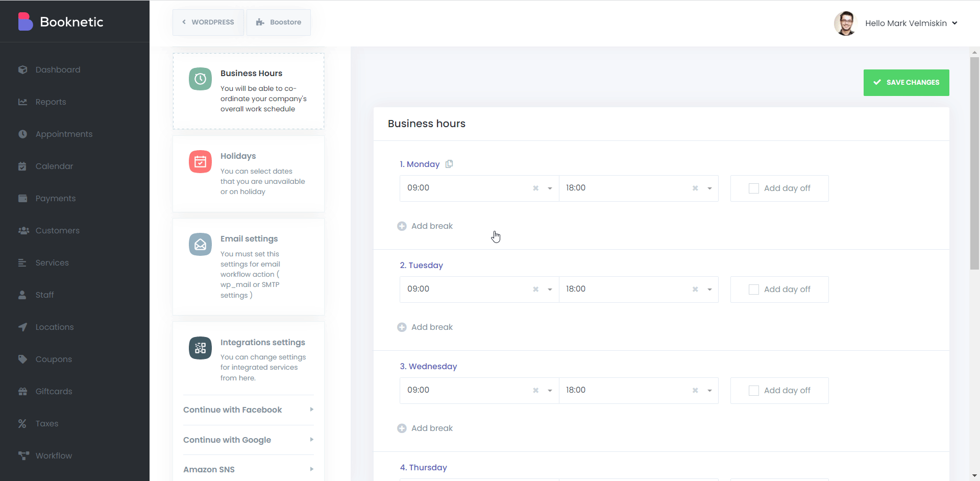The image size is (980, 481).
Task: Click the Booknetic logo icon
Action: pyautogui.click(x=26, y=21)
